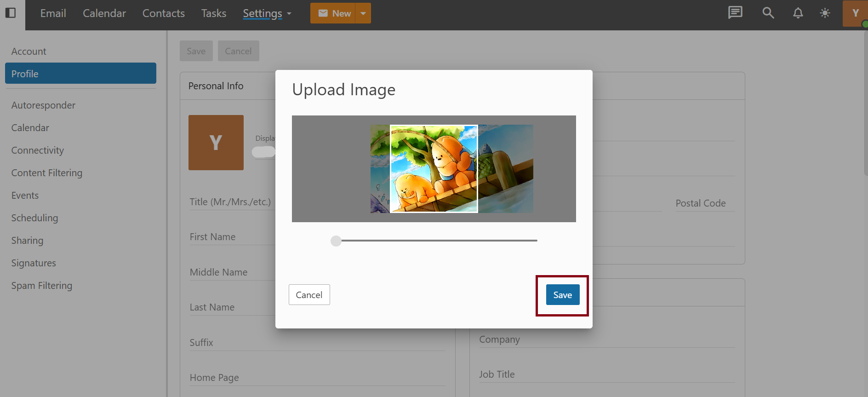Expand the New button dropdown arrow
The height and width of the screenshot is (397, 868).
tap(363, 13)
